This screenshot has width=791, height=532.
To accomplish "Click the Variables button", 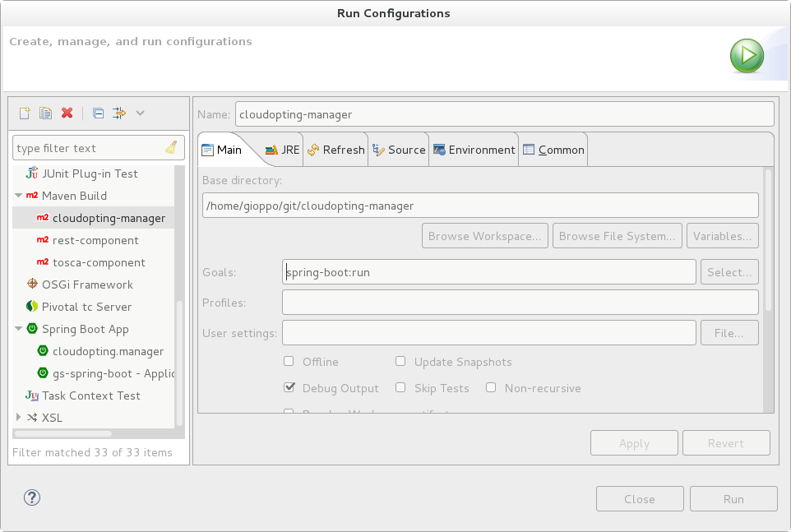I will pyautogui.click(x=723, y=236).
